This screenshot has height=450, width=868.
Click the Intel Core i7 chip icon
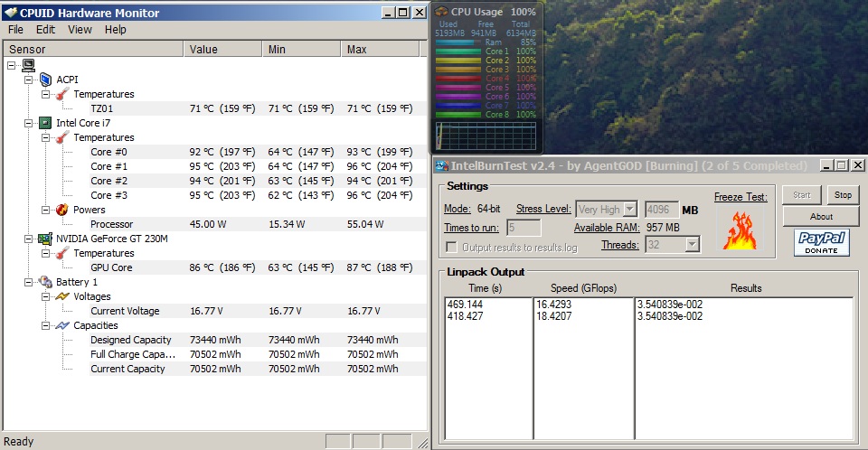(45, 123)
